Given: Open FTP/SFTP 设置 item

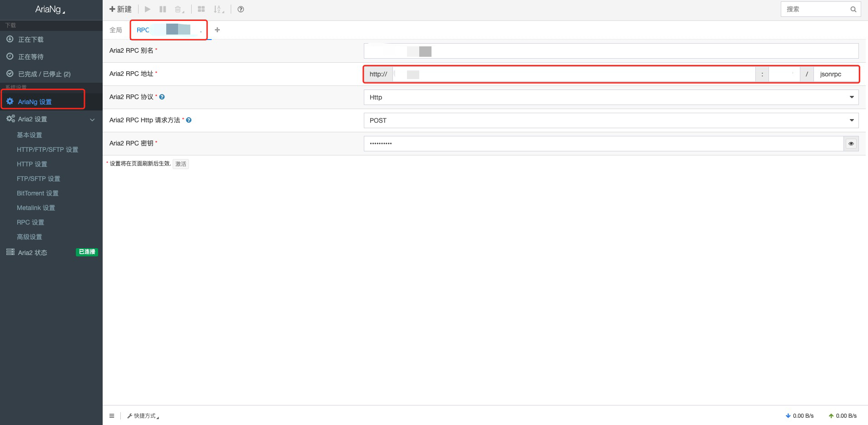Looking at the screenshot, I should (x=38, y=179).
